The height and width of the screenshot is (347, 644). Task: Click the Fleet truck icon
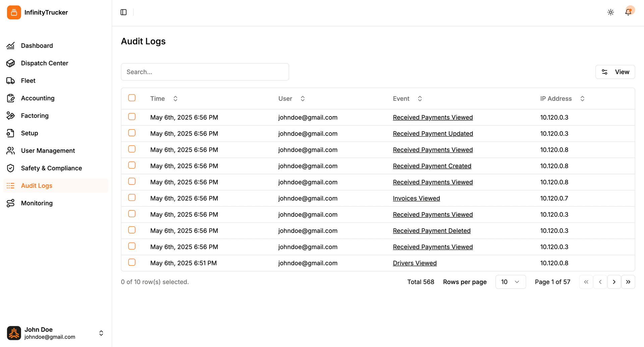tap(10, 80)
